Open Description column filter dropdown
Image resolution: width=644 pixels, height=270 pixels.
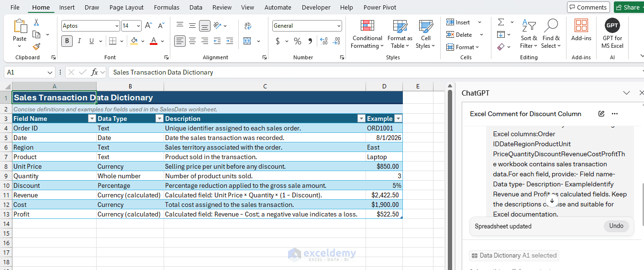(362, 119)
